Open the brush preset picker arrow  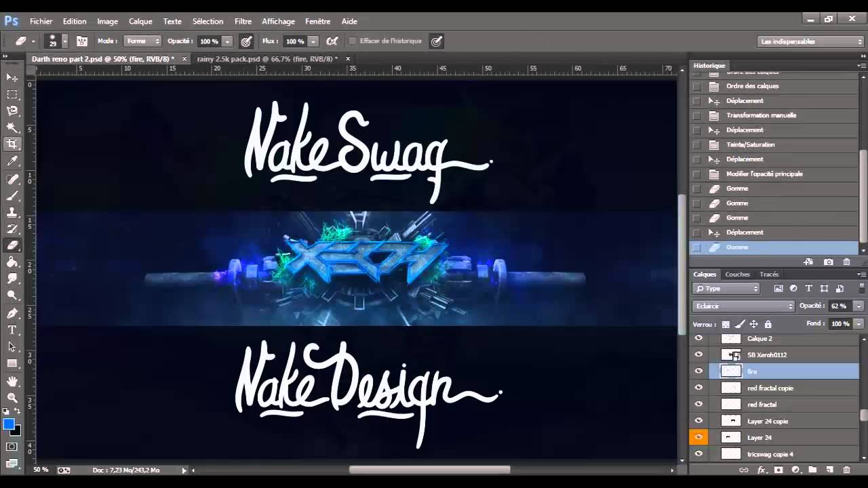pos(65,41)
